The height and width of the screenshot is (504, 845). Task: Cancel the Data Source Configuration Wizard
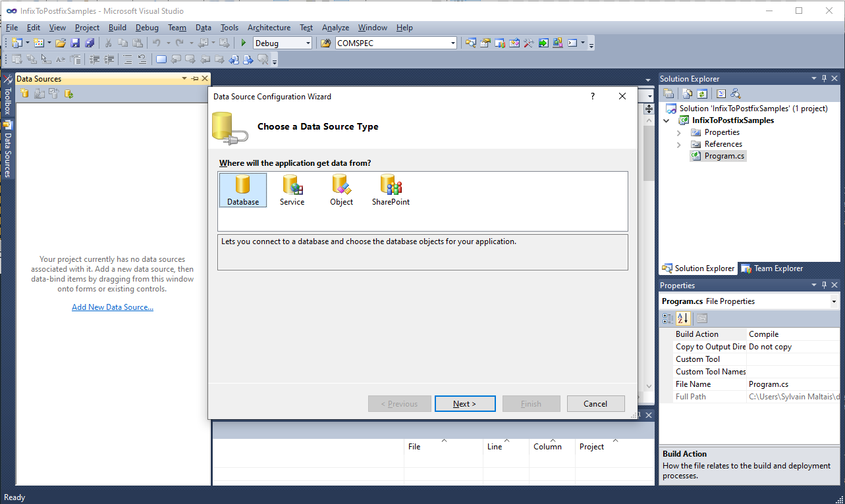(x=595, y=404)
